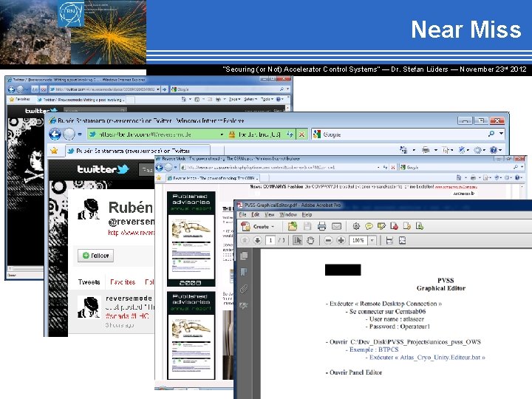
Task: Click Rubén's profile avatar picture
Action: (89, 209)
